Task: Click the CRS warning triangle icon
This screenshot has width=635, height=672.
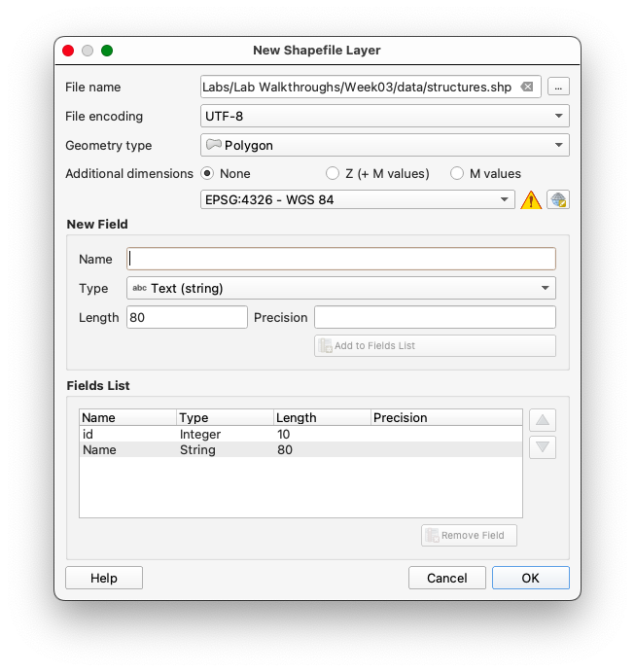Action: click(531, 200)
